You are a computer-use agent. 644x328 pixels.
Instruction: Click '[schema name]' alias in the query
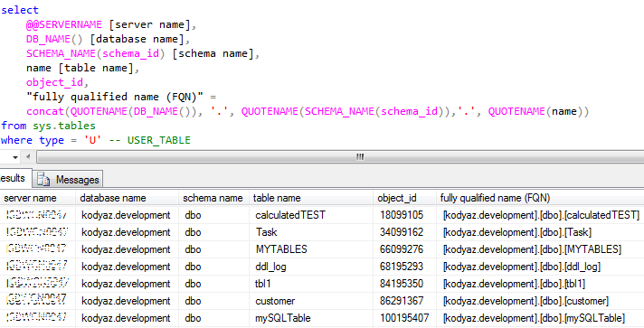point(213,53)
